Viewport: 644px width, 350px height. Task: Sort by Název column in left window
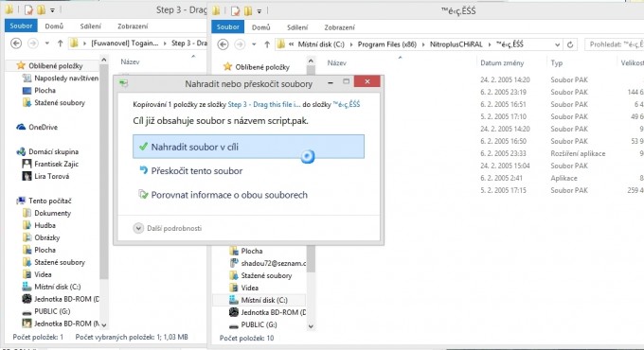pyautogui.click(x=130, y=61)
